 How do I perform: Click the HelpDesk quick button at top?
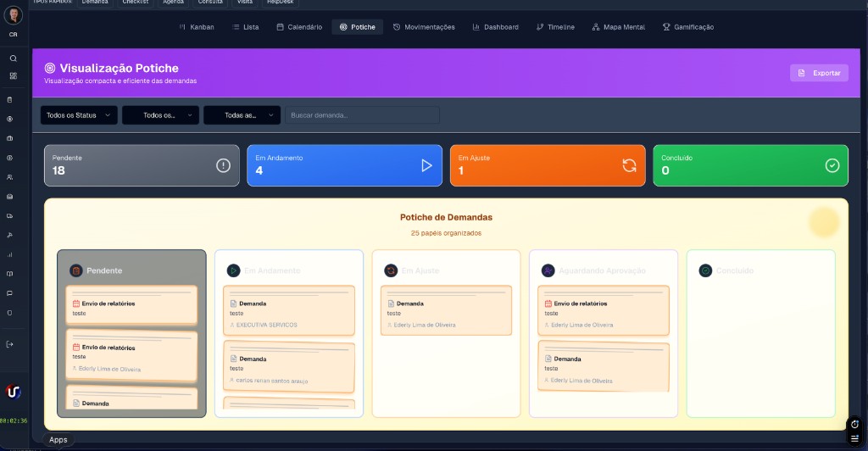(x=280, y=3)
